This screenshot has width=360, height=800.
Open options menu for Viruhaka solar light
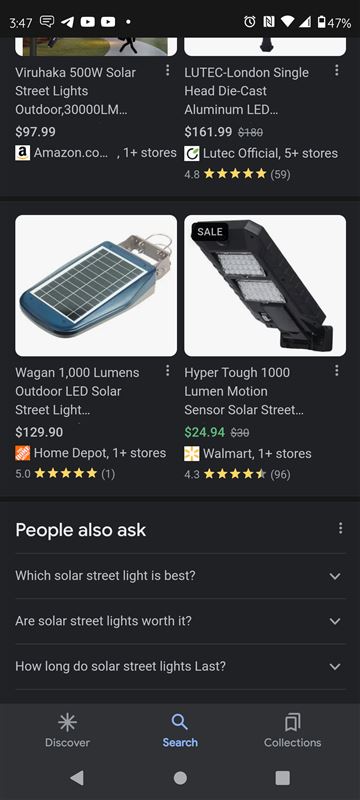tap(167, 71)
